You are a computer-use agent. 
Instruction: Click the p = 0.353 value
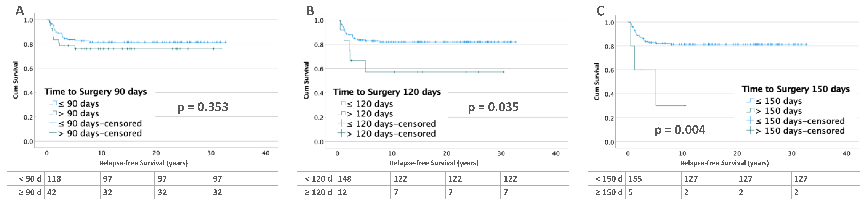click(x=203, y=107)
